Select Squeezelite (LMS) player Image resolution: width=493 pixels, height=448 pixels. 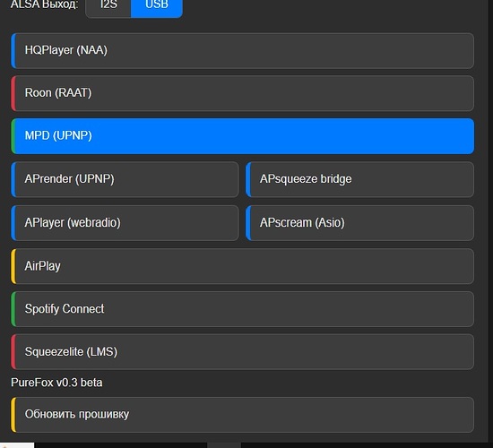(242, 352)
